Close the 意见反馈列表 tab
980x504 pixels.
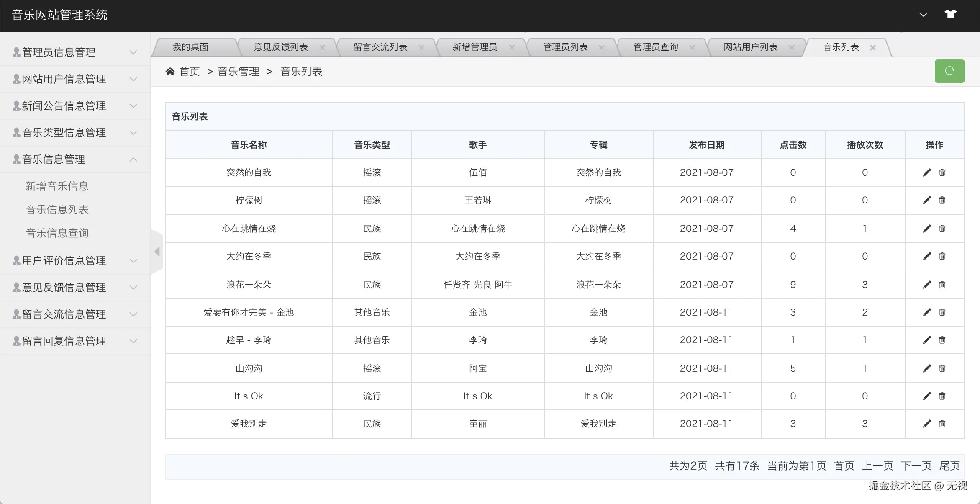[x=322, y=48]
